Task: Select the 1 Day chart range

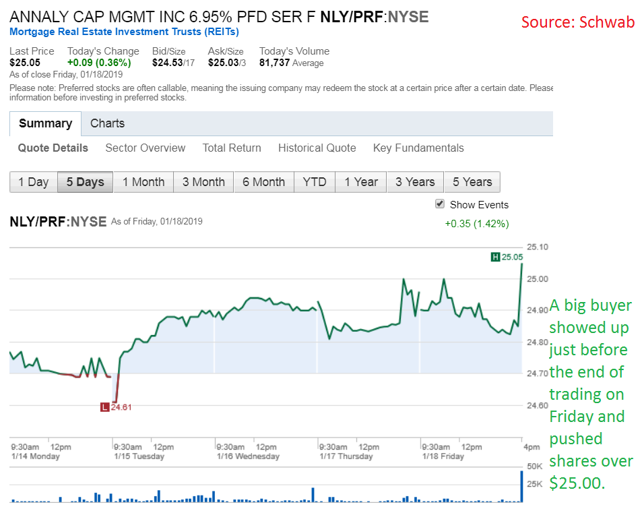Action: point(33,182)
